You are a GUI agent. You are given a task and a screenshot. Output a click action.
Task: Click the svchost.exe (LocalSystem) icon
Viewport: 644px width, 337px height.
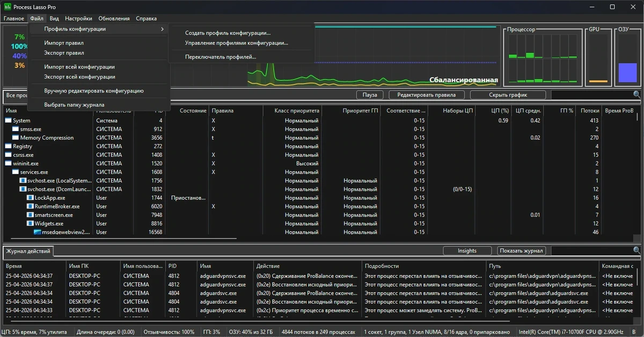click(x=23, y=181)
